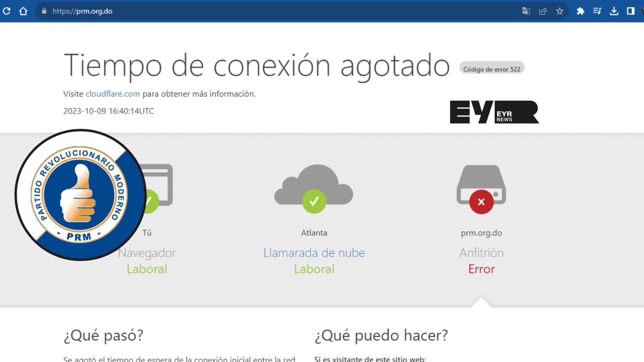The image size is (644, 362).
Task: Open the translate page icon
Action: pos(526,11)
